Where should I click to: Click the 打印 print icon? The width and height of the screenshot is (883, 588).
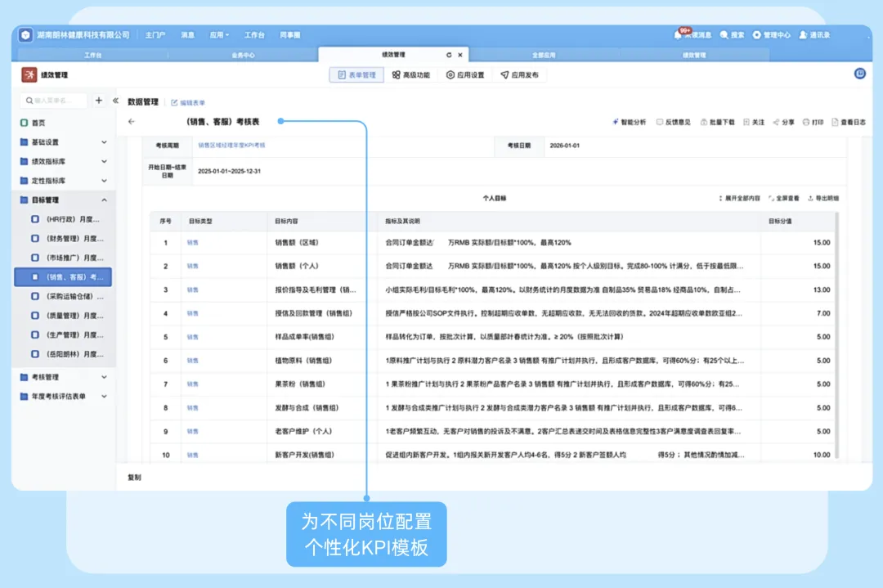click(x=806, y=122)
